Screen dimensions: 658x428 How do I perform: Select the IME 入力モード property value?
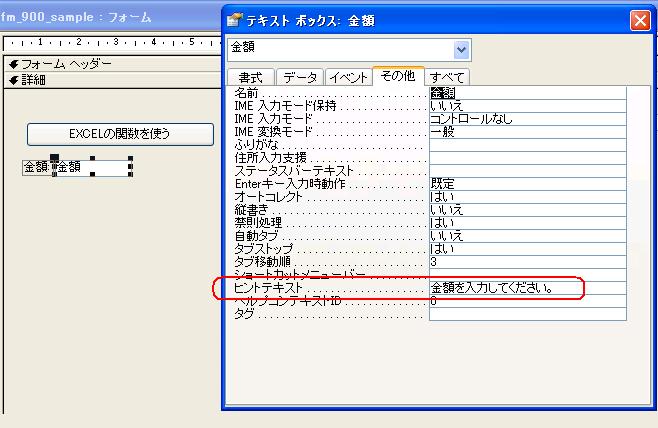(x=527, y=119)
